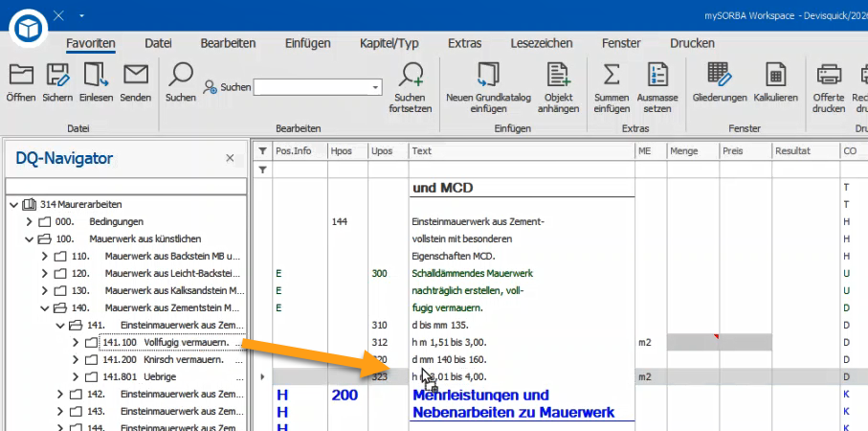Expand 141.100 Vollfugig vermauern node
The height and width of the screenshot is (431, 868).
(x=76, y=342)
